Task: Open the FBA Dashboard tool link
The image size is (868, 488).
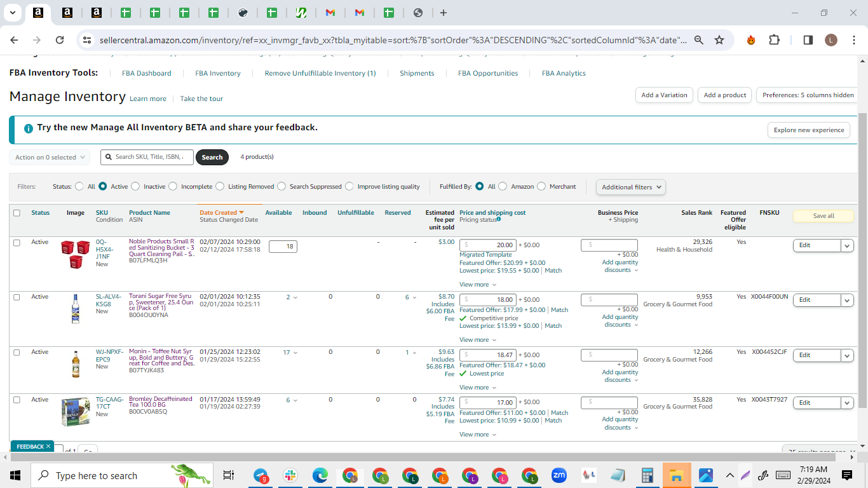Action: (x=147, y=73)
